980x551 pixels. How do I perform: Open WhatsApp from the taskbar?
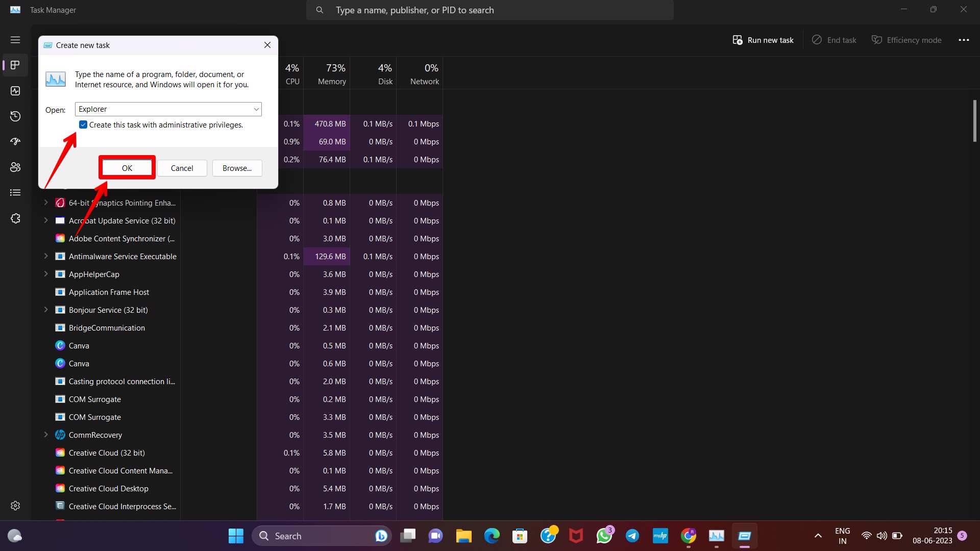pos(604,536)
